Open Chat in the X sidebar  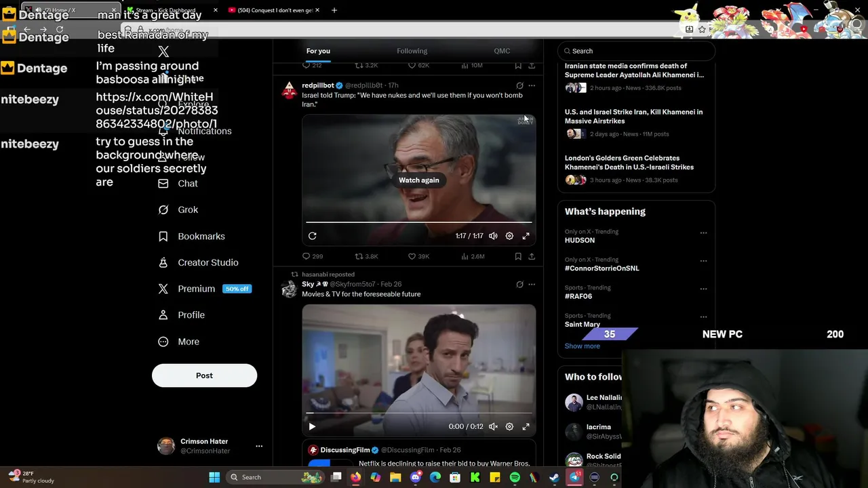click(x=178, y=184)
